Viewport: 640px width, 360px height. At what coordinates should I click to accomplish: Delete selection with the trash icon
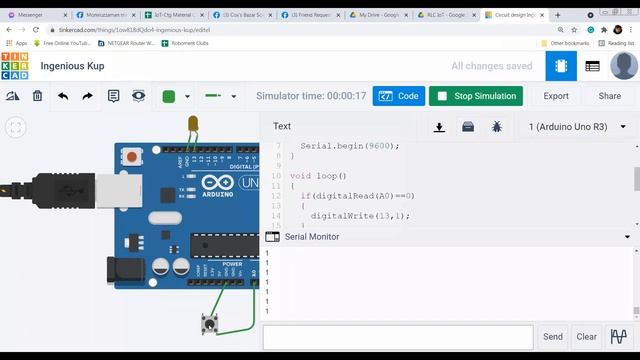point(38,96)
